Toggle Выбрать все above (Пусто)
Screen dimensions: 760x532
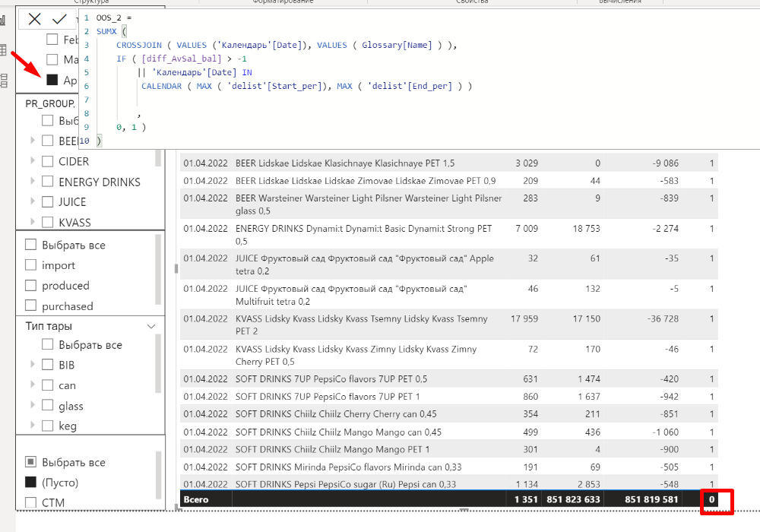coord(30,462)
